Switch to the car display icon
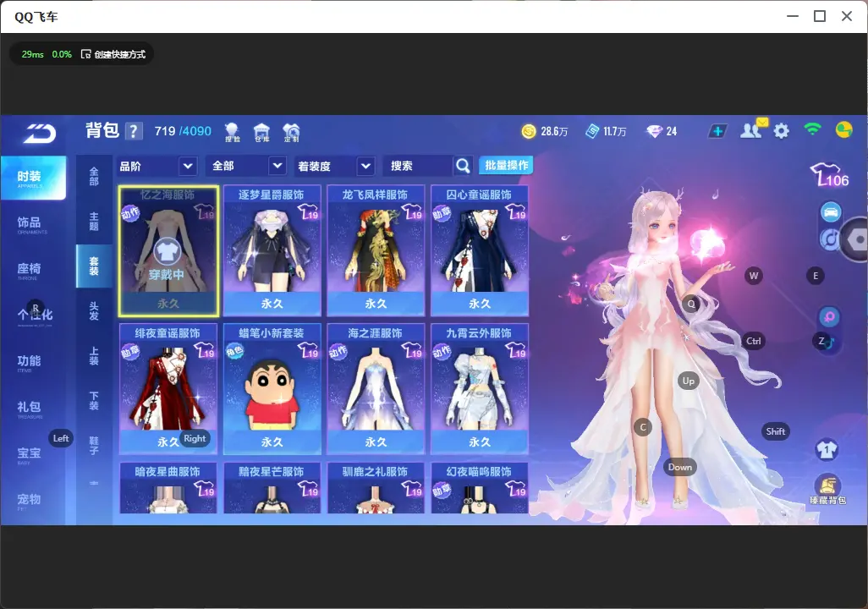The height and width of the screenshot is (609, 868). (x=831, y=212)
